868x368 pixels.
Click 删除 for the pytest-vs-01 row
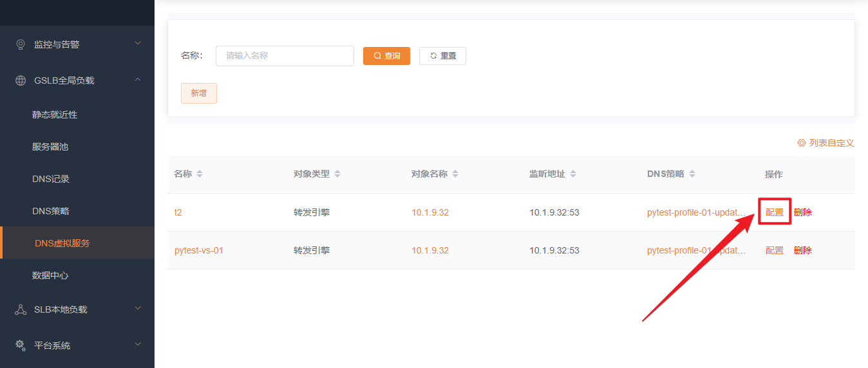[x=803, y=250]
